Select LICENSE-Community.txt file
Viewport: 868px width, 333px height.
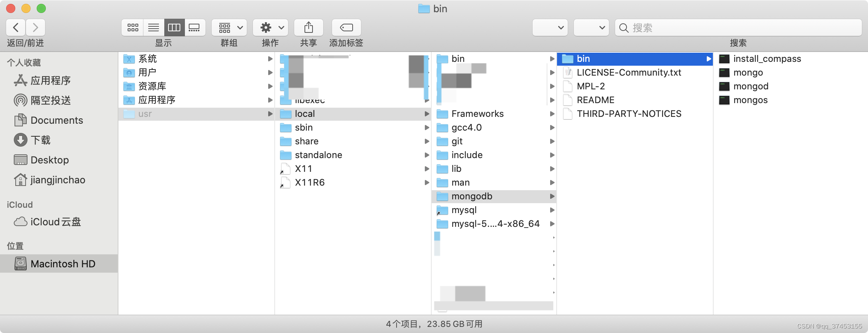(635, 73)
